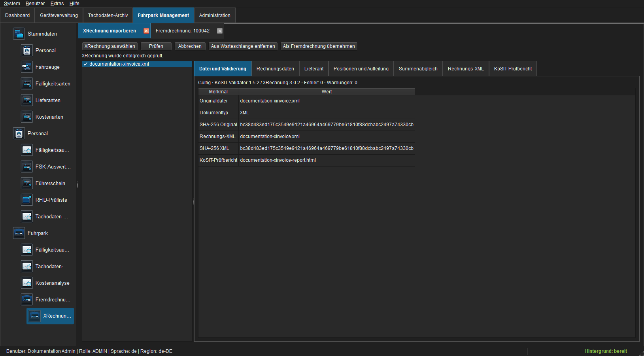Select the RFID-Prüfliste icon
The height and width of the screenshot is (356, 644).
pyautogui.click(x=27, y=200)
